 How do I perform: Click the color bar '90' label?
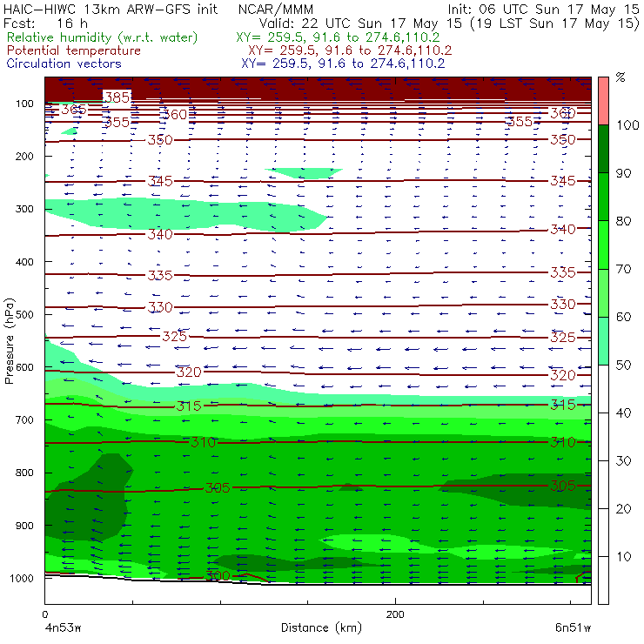623,173
